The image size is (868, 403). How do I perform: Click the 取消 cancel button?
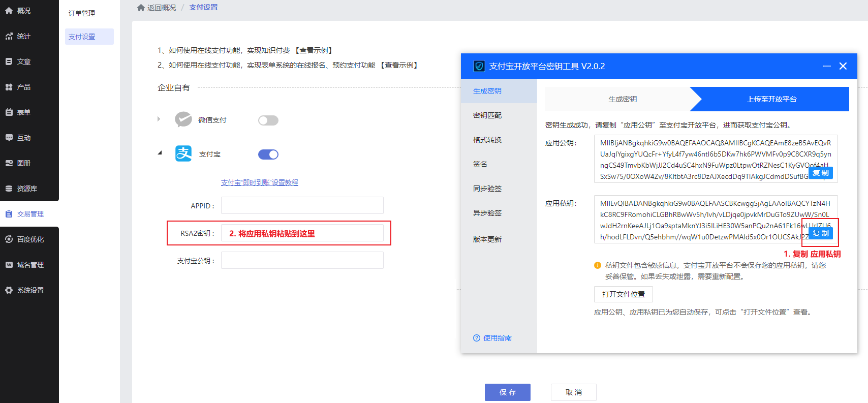click(x=574, y=392)
